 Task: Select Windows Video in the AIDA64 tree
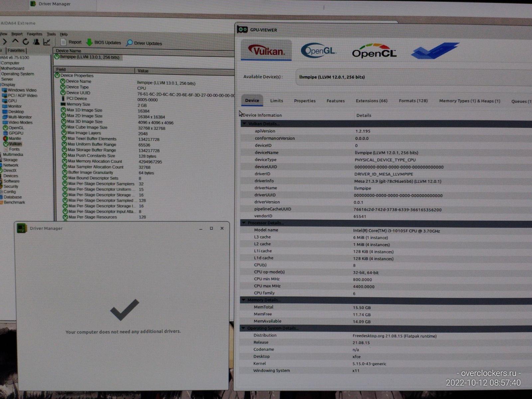coord(19,90)
